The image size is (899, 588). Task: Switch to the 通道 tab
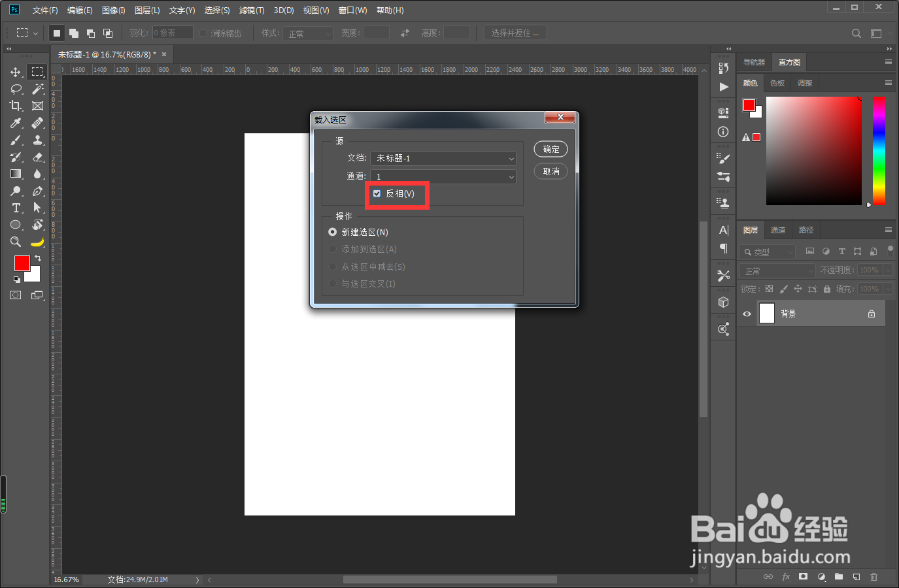778,230
